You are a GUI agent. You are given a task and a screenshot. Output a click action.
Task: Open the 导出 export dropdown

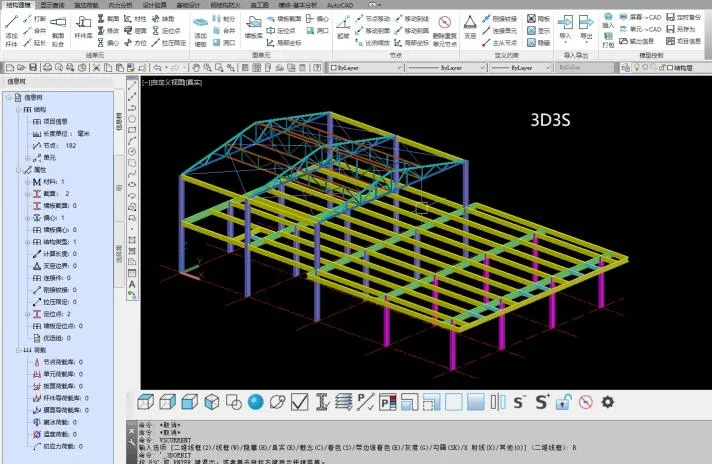pos(586,28)
